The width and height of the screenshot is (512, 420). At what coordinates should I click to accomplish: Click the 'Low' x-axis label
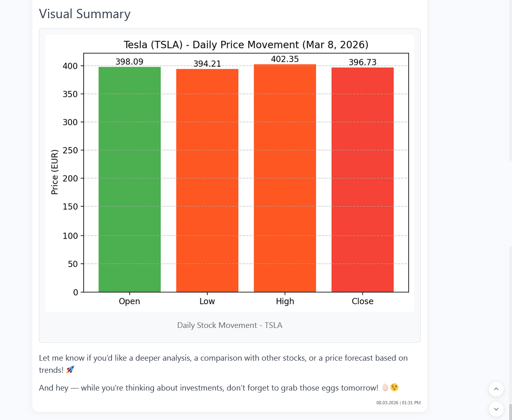click(207, 301)
